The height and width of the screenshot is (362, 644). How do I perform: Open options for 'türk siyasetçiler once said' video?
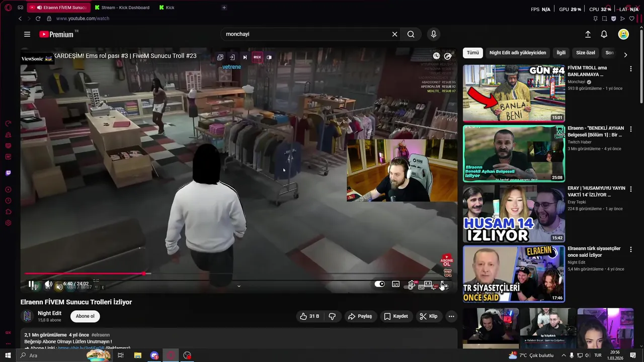631,250
